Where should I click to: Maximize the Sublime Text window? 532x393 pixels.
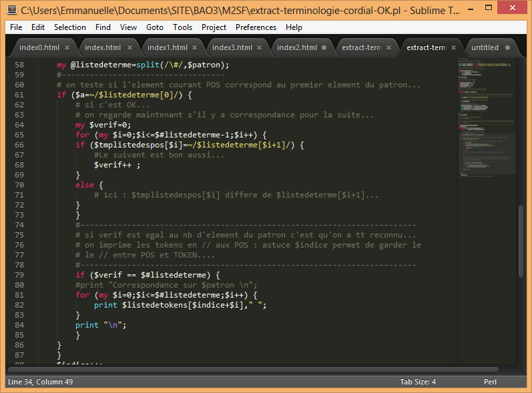pyautogui.click(x=489, y=8)
